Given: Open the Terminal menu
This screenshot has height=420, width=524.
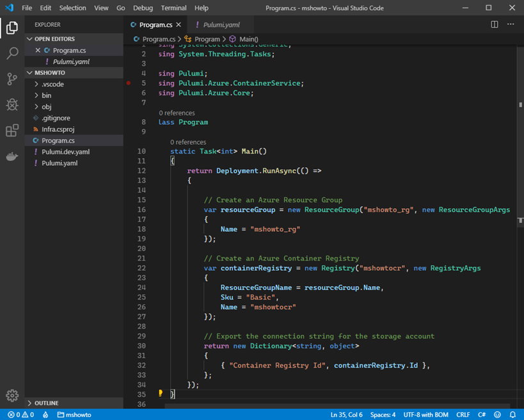Looking at the screenshot, I should [x=174, y=8].
